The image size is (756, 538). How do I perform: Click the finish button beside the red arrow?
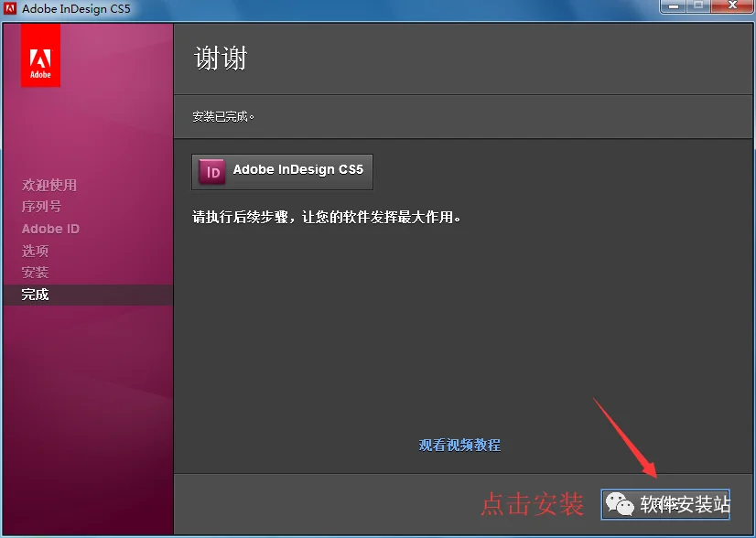tap(665, 504)
